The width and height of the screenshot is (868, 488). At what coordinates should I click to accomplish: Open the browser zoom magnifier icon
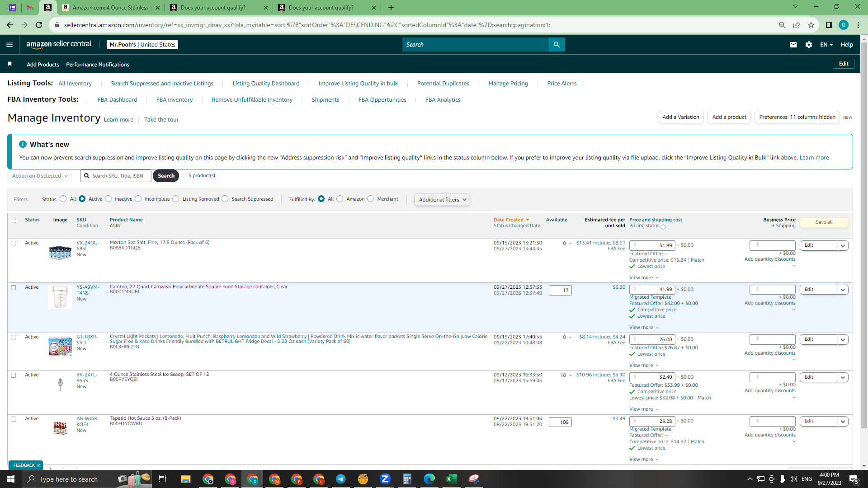coord(782,25)
